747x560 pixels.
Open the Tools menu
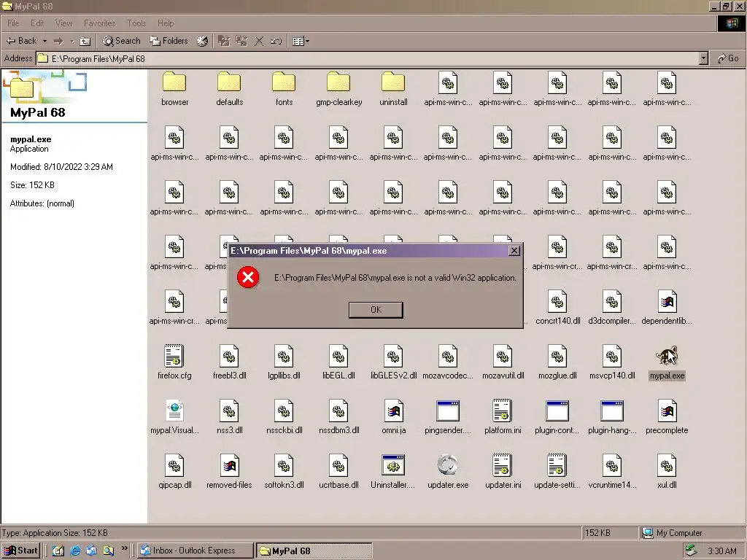(x=136, y=23)
